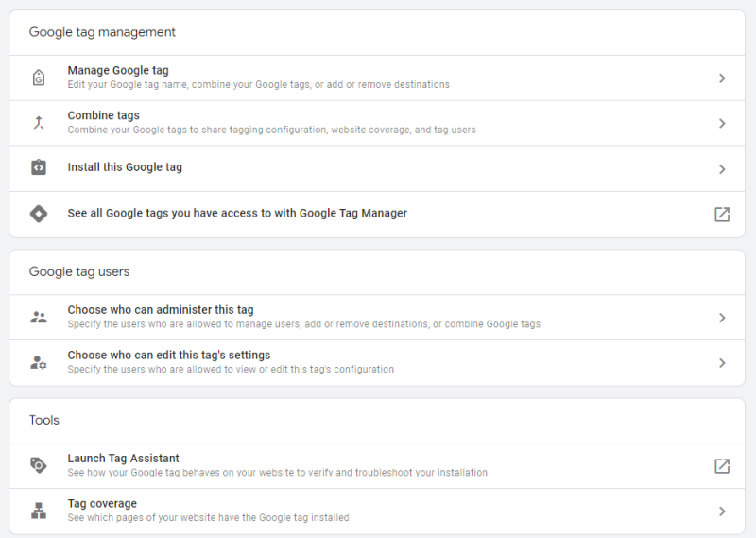
Task: Open external link icon for Google Tag Manager row
Action: 722,214
